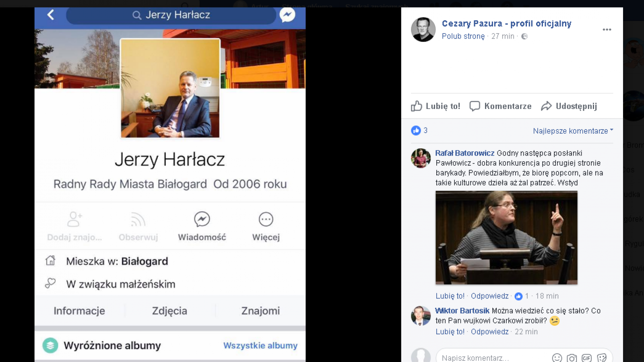Open Wiktor Bartosik profile name link
Image resolution: width=644 pixels, height=362 pixels.
point(462,311)
